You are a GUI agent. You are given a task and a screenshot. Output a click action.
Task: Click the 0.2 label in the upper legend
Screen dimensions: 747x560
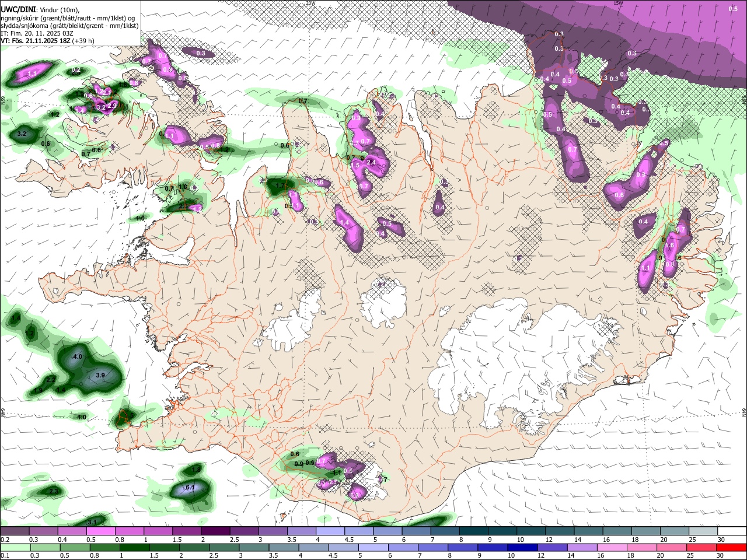pyautogui.click(x=5, y=540)
